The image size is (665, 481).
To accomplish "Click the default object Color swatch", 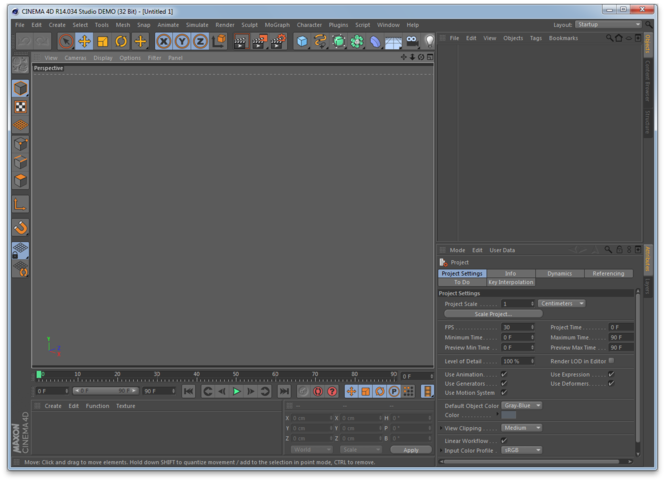I will [509, 415].
